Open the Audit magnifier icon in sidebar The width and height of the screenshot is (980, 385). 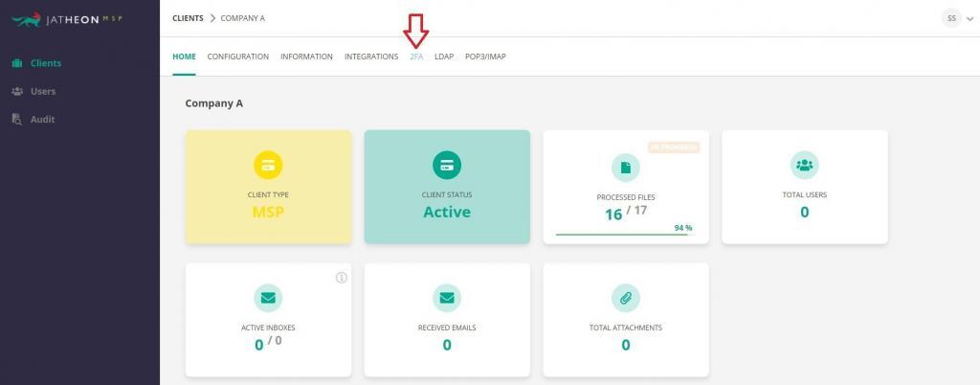click(17, 119)
